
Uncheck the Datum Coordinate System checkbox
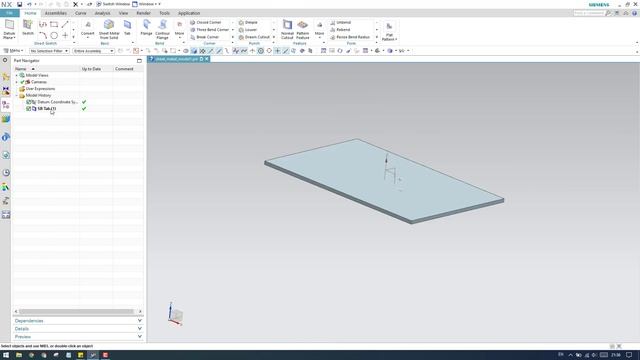[x=29, y=102]
